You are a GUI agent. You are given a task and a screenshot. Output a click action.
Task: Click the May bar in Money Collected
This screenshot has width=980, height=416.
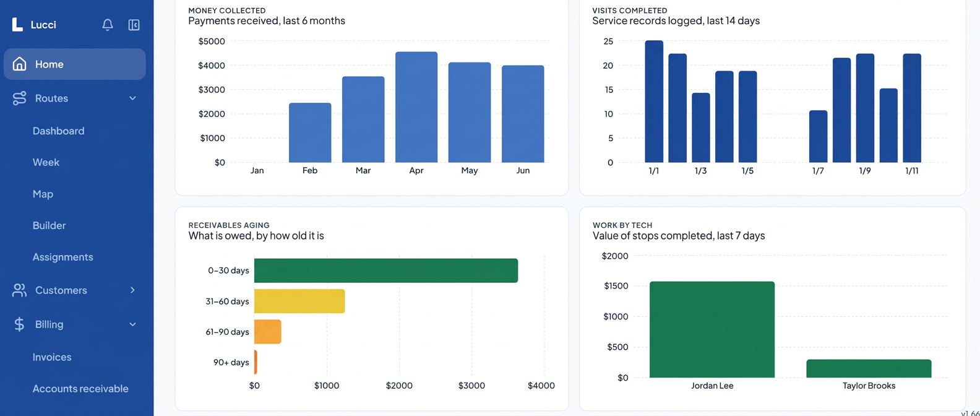pyautogui.click(x=470, y=112)
